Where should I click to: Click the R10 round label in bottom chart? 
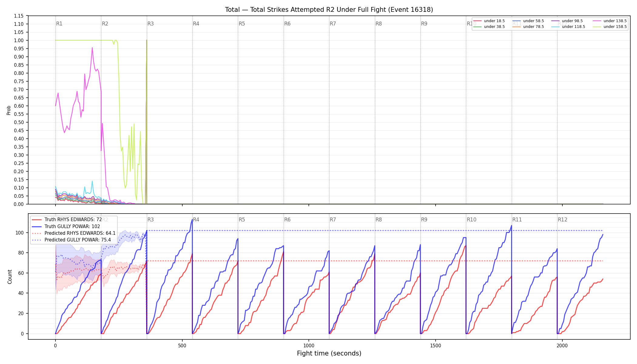471,220
